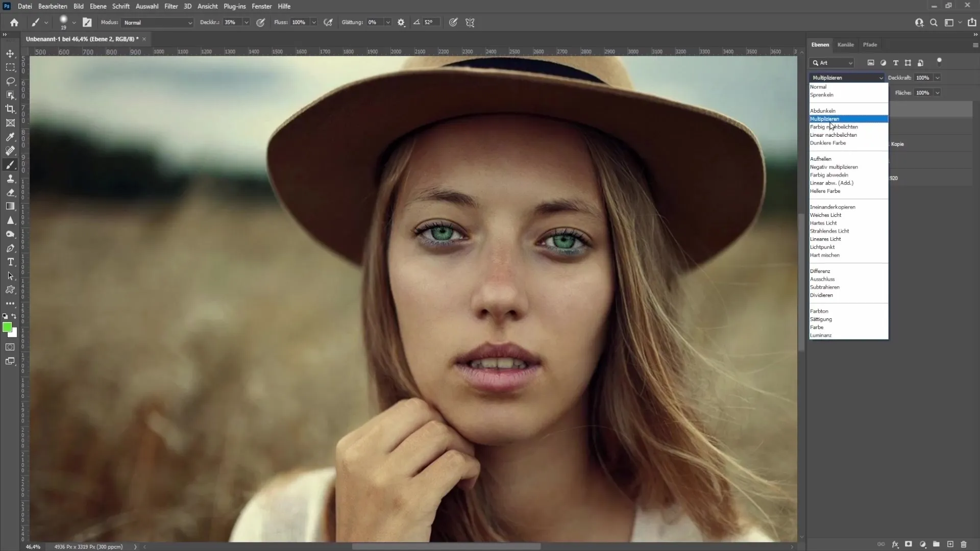Toggle type layer filter
980x551 pixels.
tap(896, 63)
